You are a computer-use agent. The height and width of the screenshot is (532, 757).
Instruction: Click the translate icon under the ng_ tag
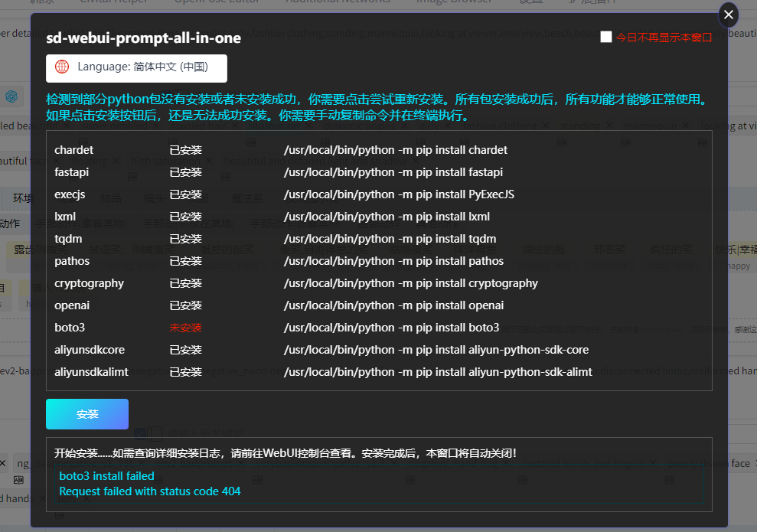[x=18, y=480]
